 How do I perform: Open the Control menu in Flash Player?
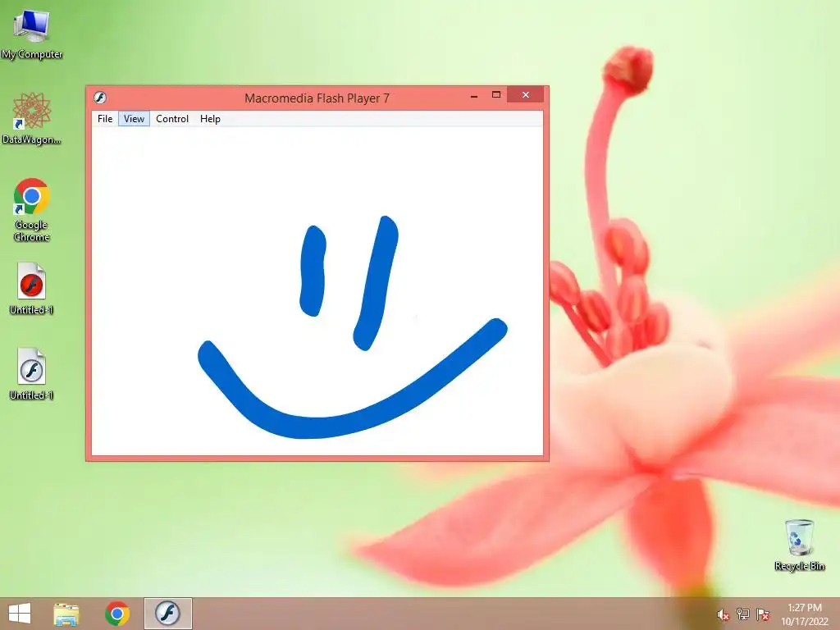click(172, 119)
